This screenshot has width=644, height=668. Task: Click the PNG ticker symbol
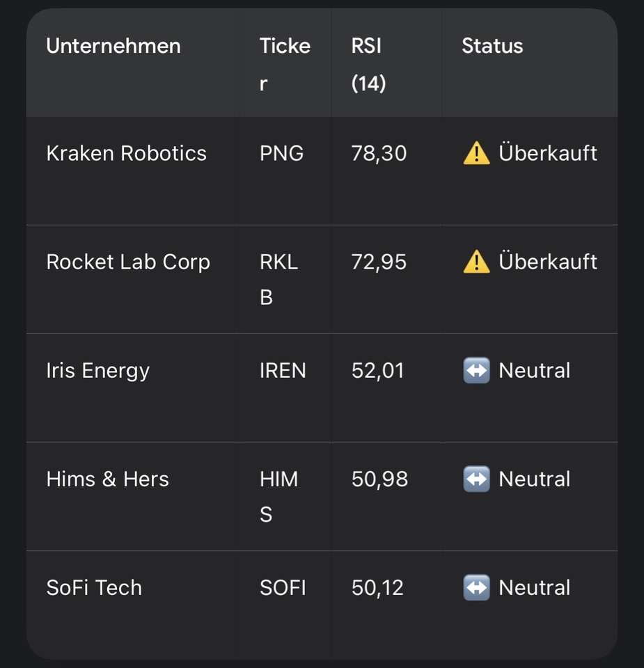click(x=281, y=154)
